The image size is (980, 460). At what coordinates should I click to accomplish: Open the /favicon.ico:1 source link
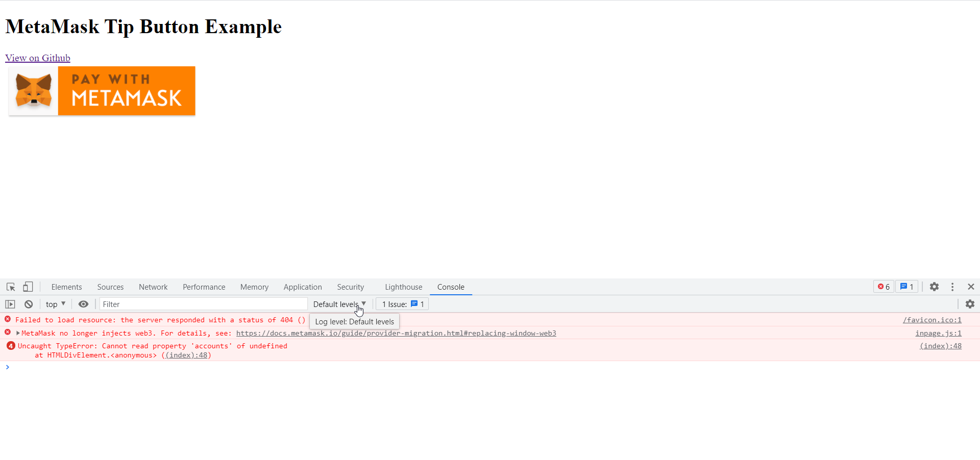(x=932, y=320)
